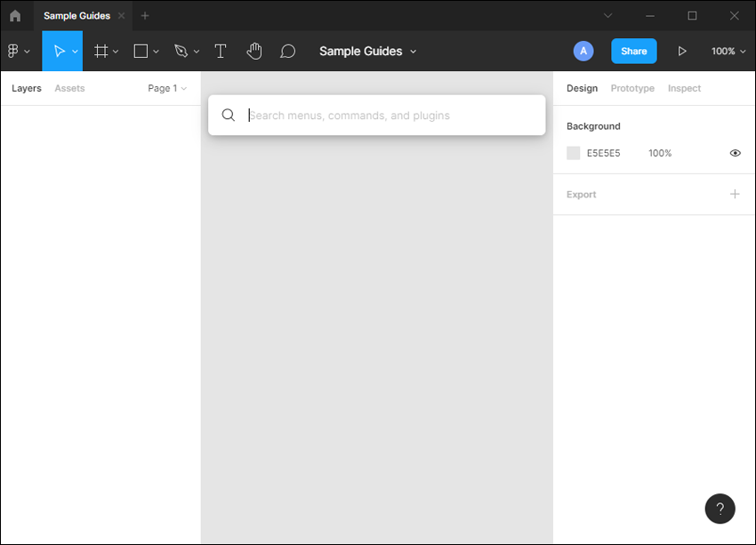Viewport: 756px width, 545px height.
Task: Toggle Background visibility with the eye icon
Action: pyautogui.click(x=735, y=153)
